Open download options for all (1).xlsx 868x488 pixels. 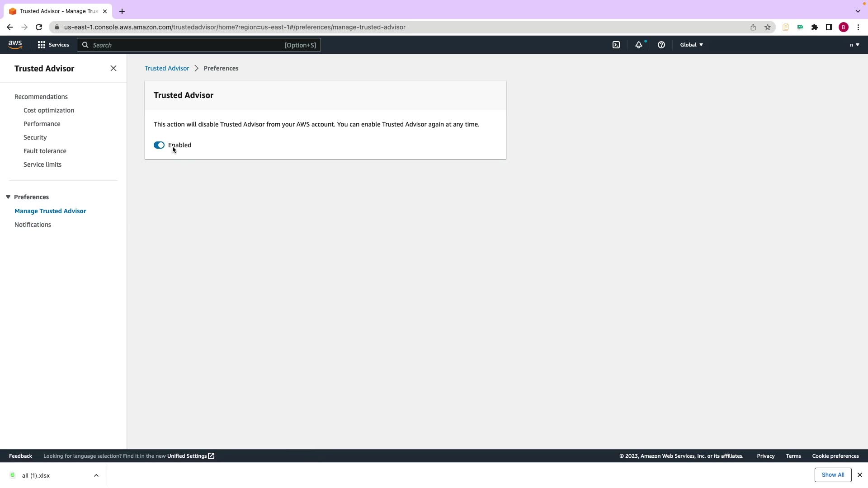pyautogui.click(x=96, y=475)
